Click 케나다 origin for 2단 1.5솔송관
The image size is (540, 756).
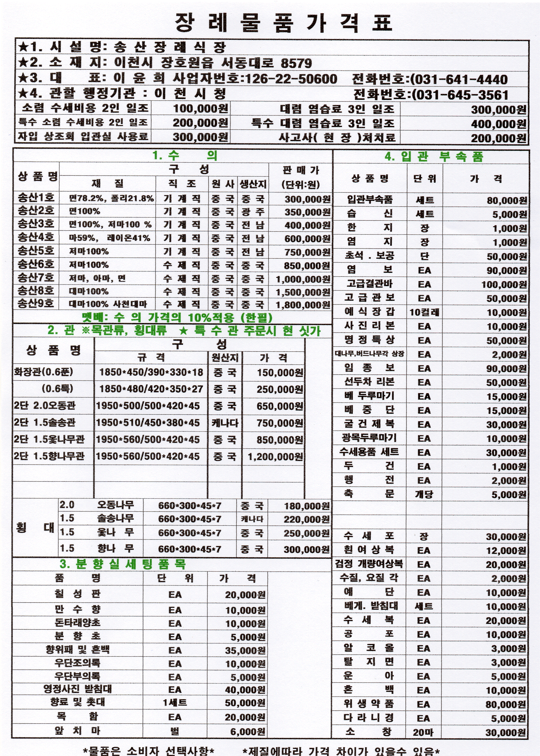(225, 423)
